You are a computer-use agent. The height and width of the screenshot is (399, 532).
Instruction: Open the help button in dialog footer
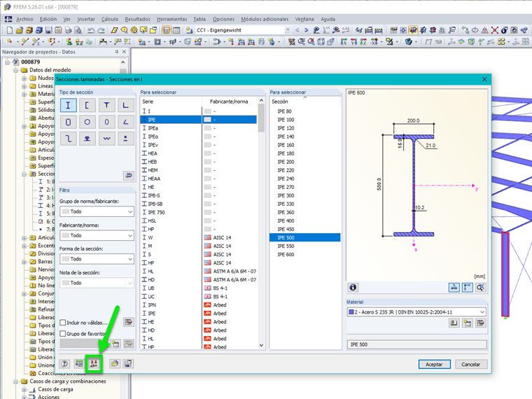coord(64,364)
